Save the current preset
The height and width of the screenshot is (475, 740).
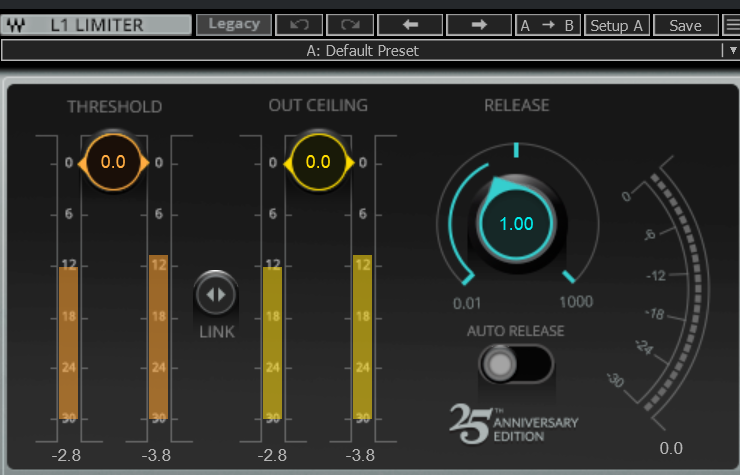click(x=686, y=25)
